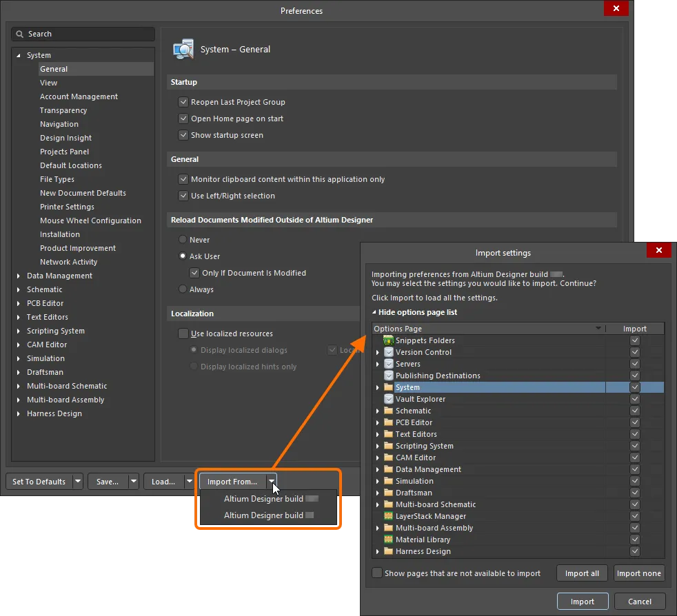This screenshot has height=616, width=677.
Task: Click the Harness Design folder icon in Import list
Action: point(388,551)
